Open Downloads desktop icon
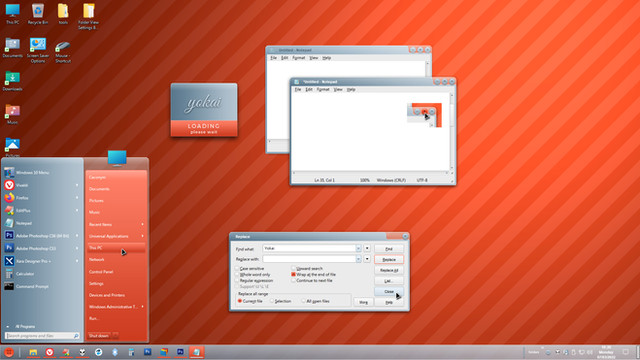640x360 pixels. (12, 81)
